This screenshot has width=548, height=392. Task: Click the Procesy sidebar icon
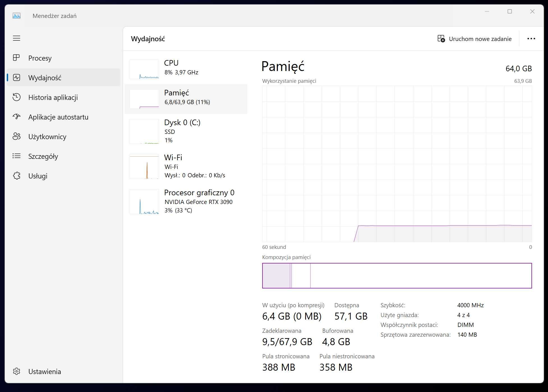tap(17, 58)
